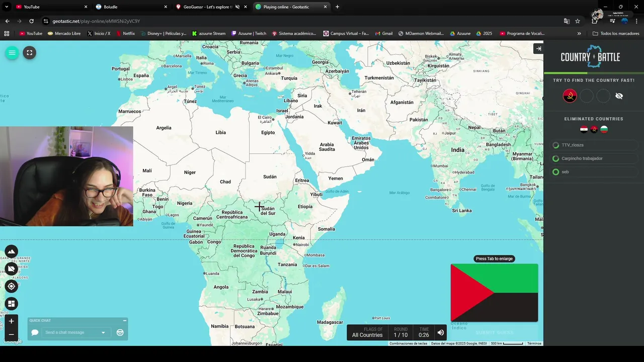Open the Chrome apps grid shortcut
This screenshot has width=644, height=362.
tap(7, 34)
